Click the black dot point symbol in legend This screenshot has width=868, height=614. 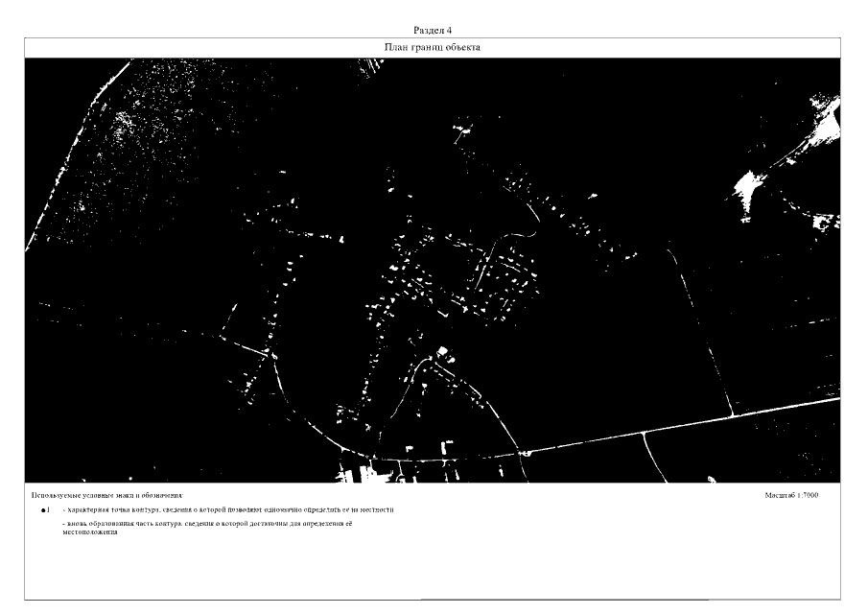[44, 510]
